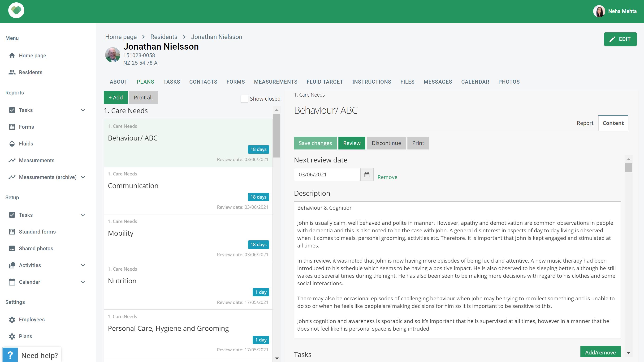
Task: Click Measurements (archive) chart icon
Action: [x=12, y=177]
